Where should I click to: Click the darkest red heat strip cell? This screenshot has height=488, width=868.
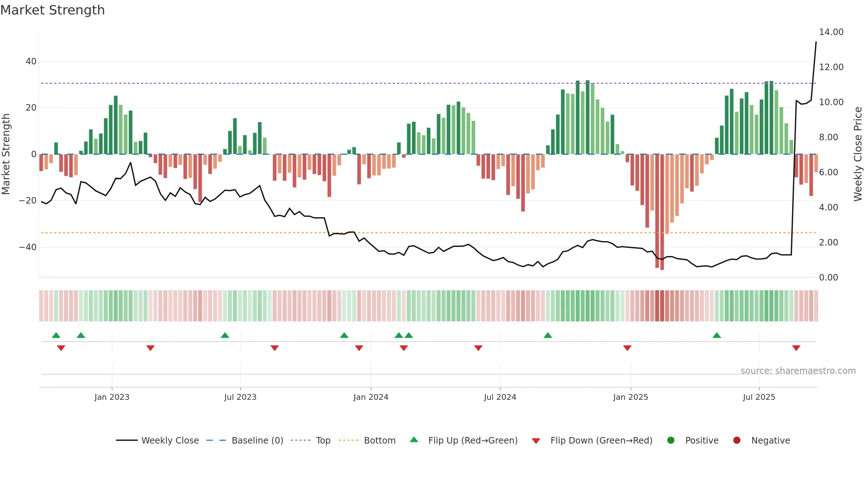point(662,306)
